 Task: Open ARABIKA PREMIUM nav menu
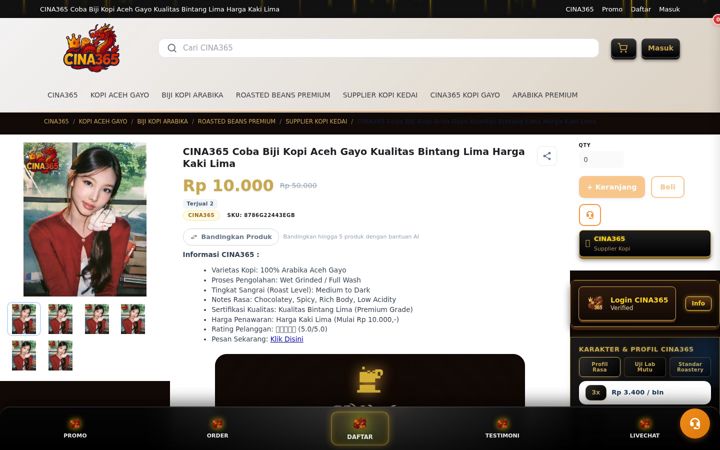(545, 95)
